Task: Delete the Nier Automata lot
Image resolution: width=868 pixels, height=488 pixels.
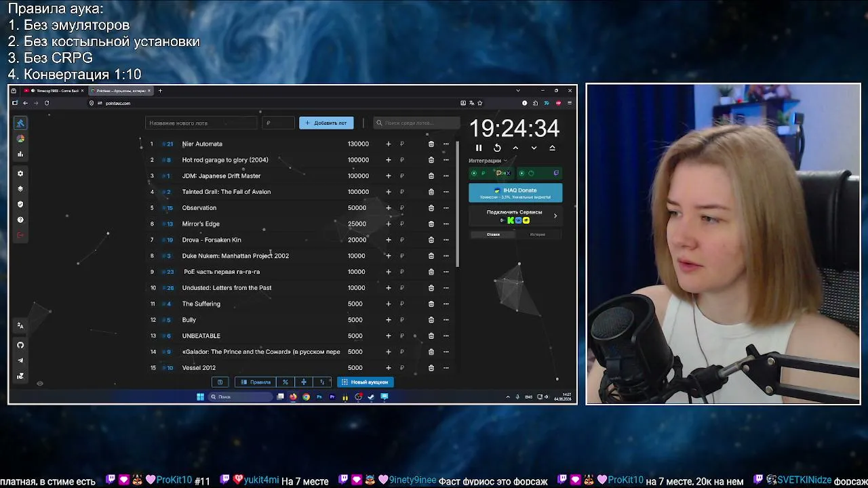Action: pyautogui.click(x=431, y=144)
